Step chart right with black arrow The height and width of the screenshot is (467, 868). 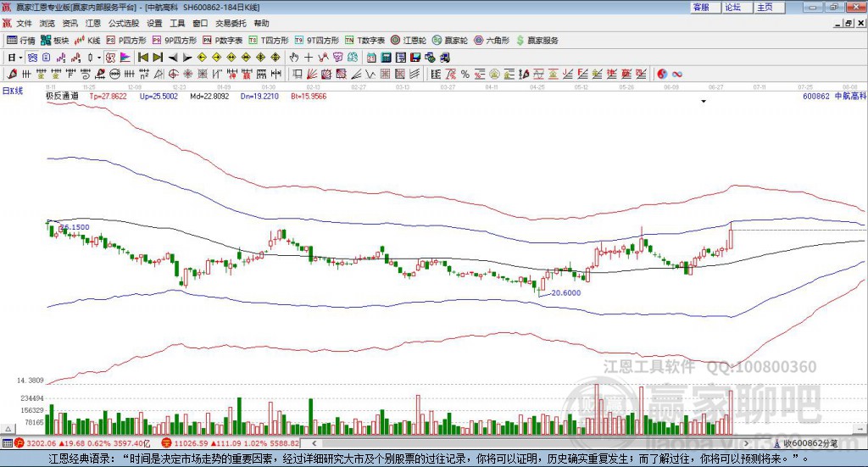click(187, 58)
